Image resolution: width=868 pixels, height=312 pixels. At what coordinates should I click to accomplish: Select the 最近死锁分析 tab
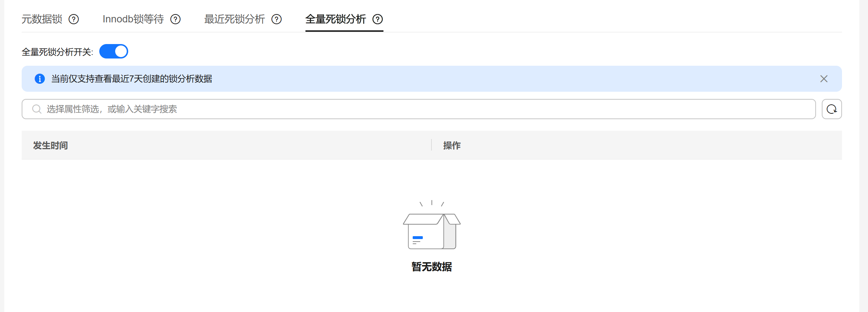(234, 19)
